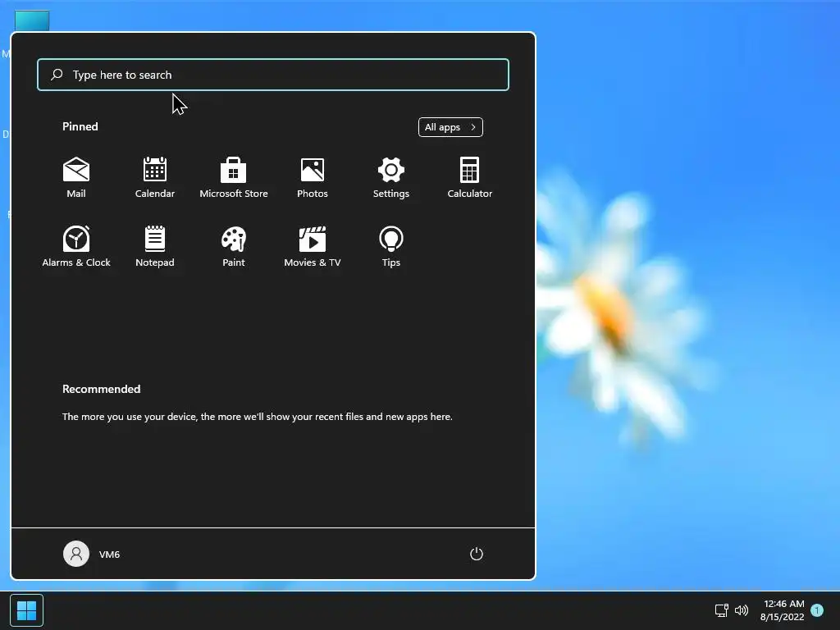The width and height of the screenshot is (840, 630).
Task: Select the teal desktop icon at top left
Action: [x=32, y=21]
